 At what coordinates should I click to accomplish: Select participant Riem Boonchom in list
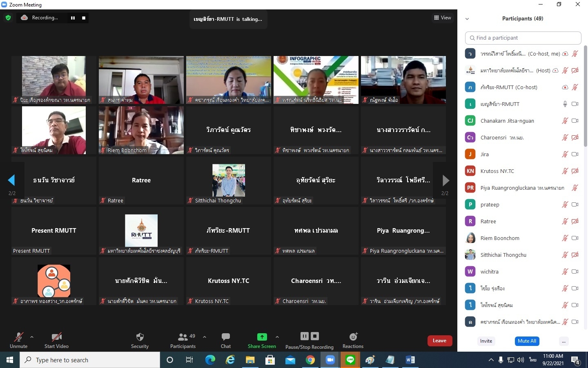coord(522,238)
